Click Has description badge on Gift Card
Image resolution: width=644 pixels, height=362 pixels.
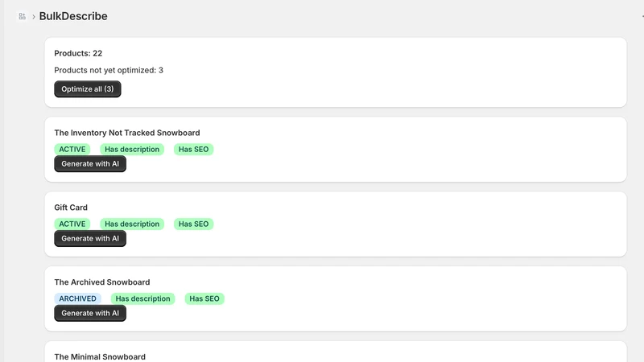click(x=132, y=224)
